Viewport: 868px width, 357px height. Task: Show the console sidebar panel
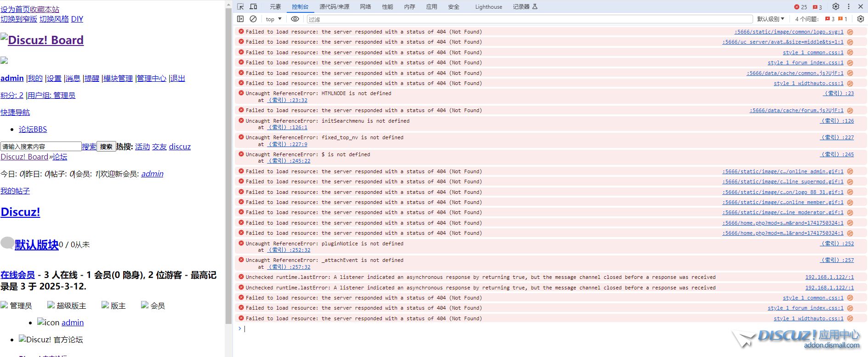(240, 19)
